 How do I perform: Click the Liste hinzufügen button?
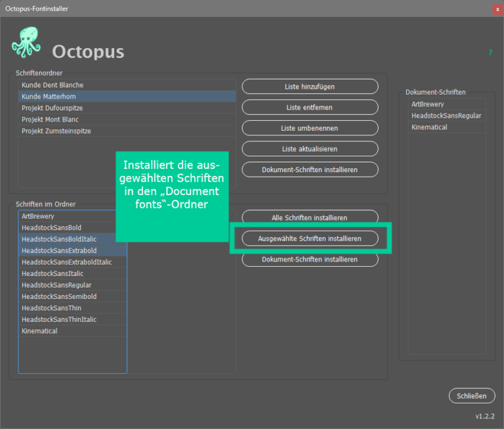(310, 87)
